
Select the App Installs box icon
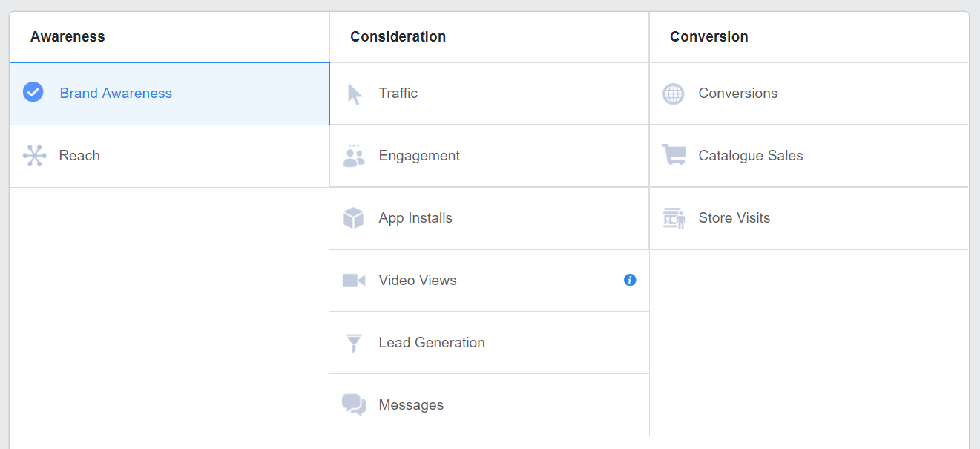pos(354,217)
